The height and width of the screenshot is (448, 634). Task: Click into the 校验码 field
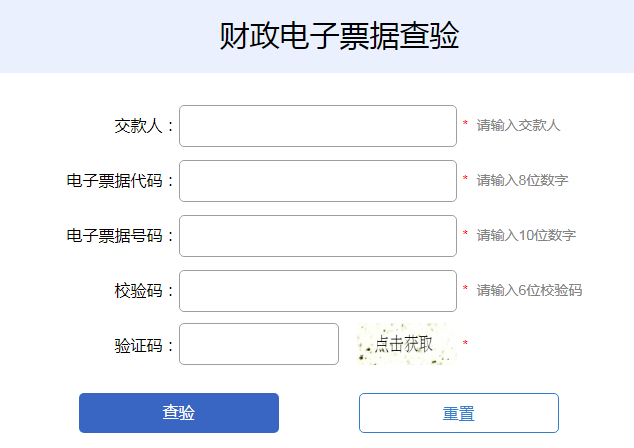point(317,291)
